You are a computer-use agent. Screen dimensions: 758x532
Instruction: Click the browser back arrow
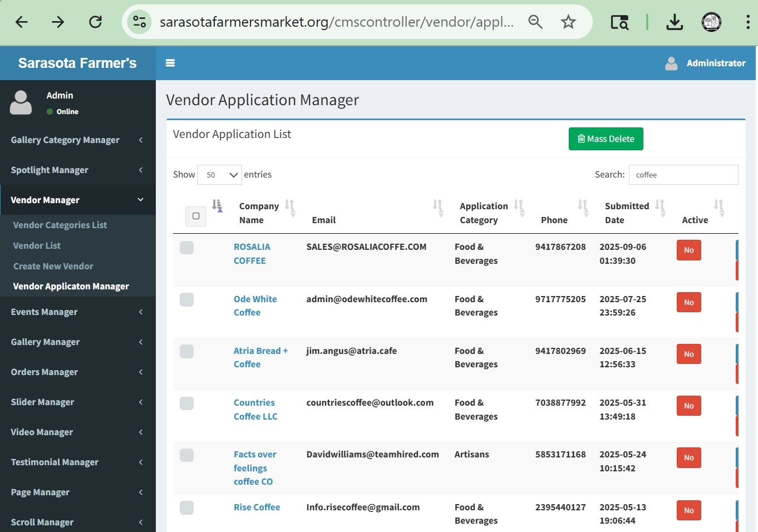click(22, 22)
